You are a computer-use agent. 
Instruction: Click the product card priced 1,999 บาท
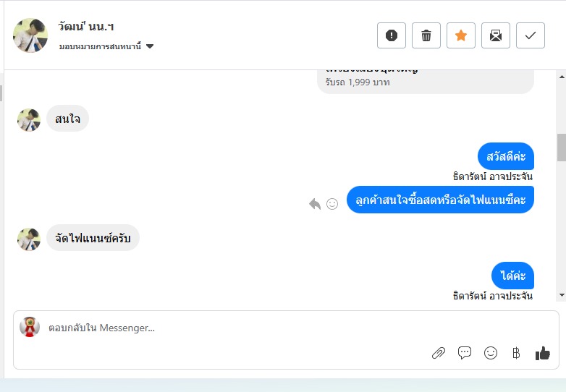(x=425, y=81)
